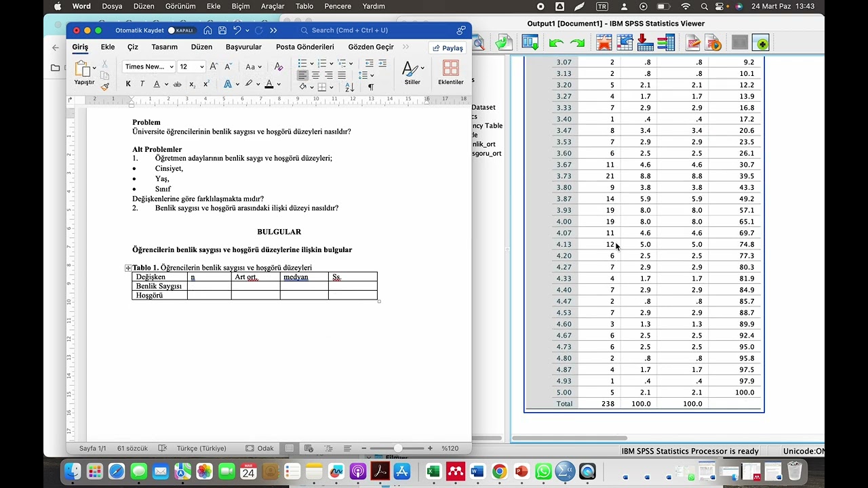Click the SPSS Variables icon with colored bars
Screen dimensions: 868x488
coord(666,43)
